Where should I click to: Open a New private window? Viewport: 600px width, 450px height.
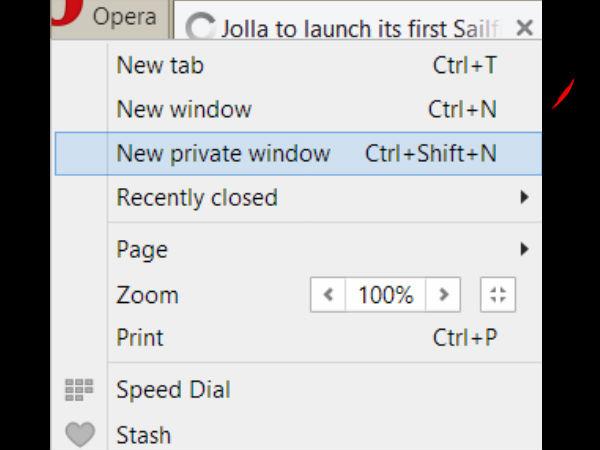tap(223, 153)
